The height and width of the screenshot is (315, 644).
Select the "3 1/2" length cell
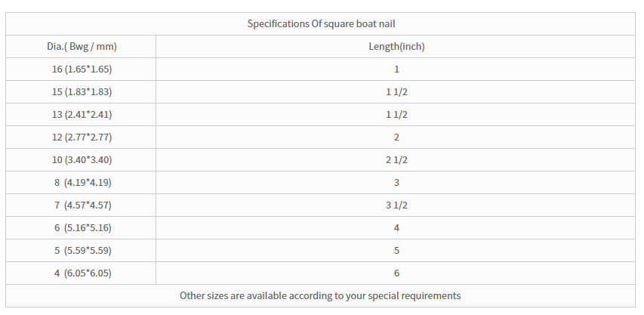click(396, 205)
